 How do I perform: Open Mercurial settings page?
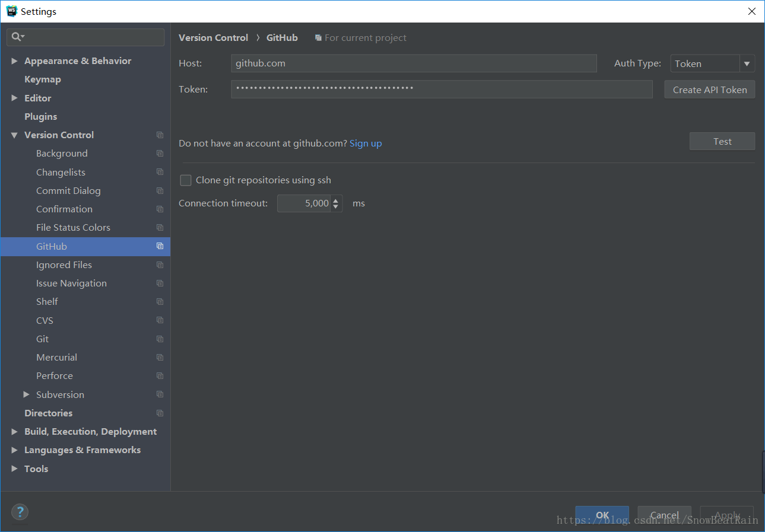pos(56,358)
